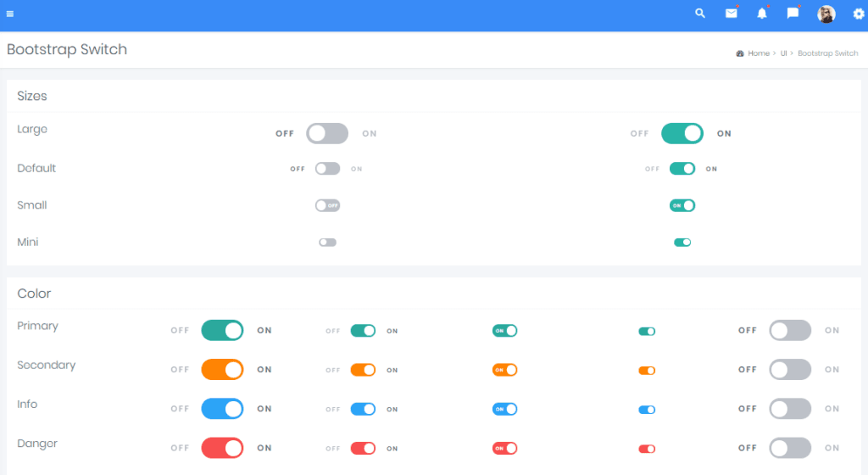Toggle the mini orange Secondary switch

[x=647, y=371]
